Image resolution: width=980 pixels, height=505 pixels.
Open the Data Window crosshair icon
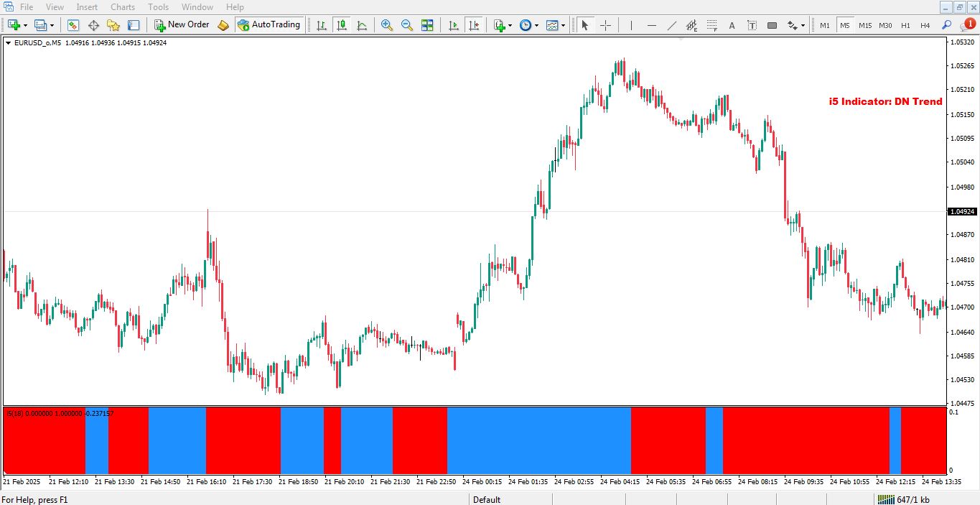click(93, 25)
